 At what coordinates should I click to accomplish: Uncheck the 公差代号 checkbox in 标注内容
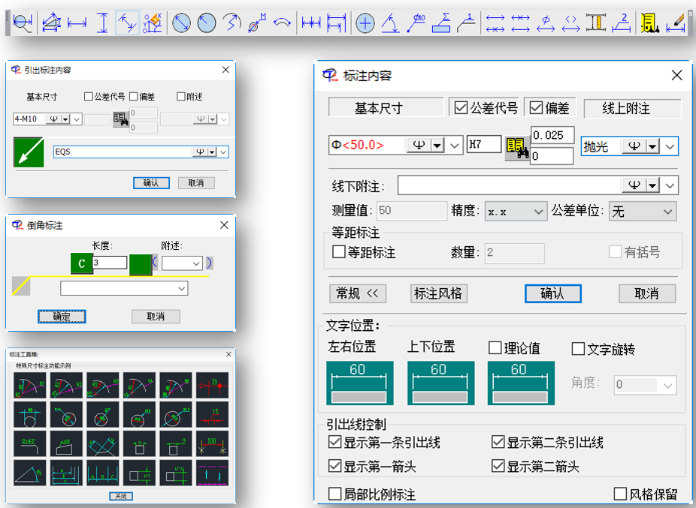pyautogui.click(x=460, y=108)
